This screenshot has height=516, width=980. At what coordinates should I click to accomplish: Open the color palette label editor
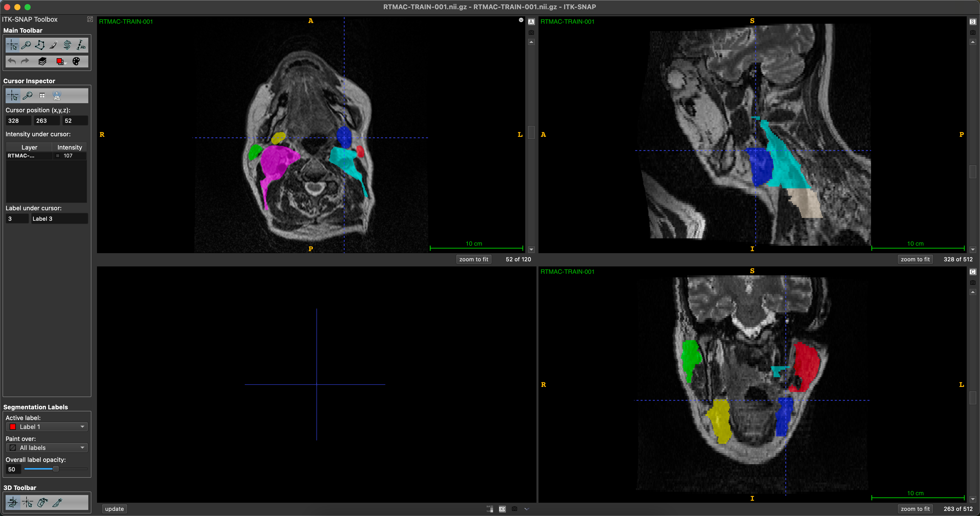point(76,61)
